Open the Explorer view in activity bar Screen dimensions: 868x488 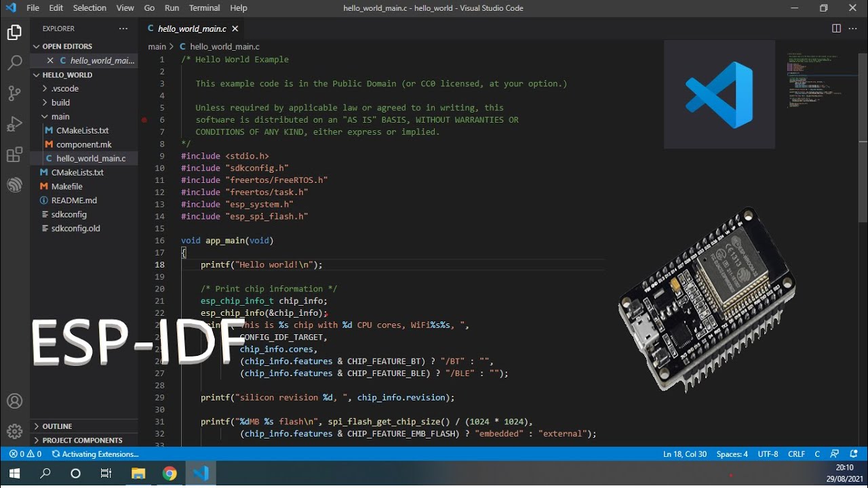[x=14, y=32]
